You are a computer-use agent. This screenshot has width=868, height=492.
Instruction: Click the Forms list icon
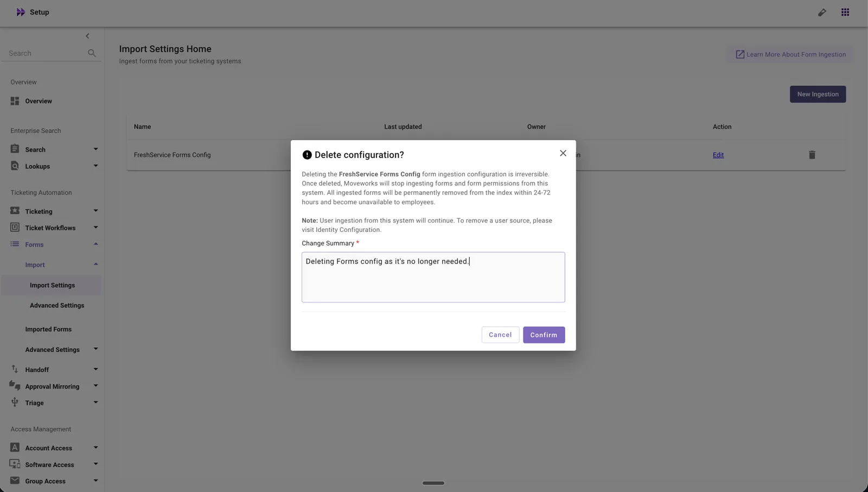pos(15,244)
